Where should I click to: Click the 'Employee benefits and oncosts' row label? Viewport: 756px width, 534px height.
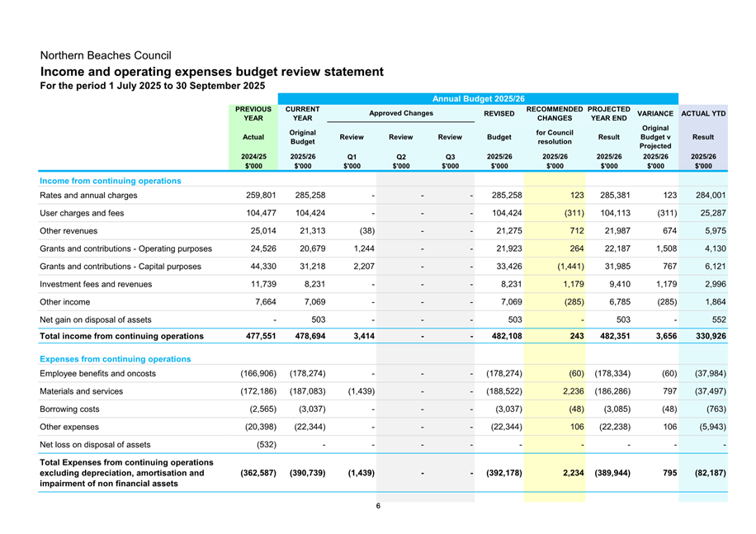click(97, 373)
